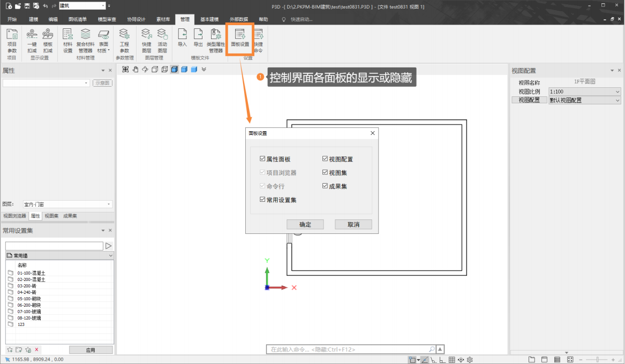
Task: Click the 确定 button in dialog
Action: (305, 224)
